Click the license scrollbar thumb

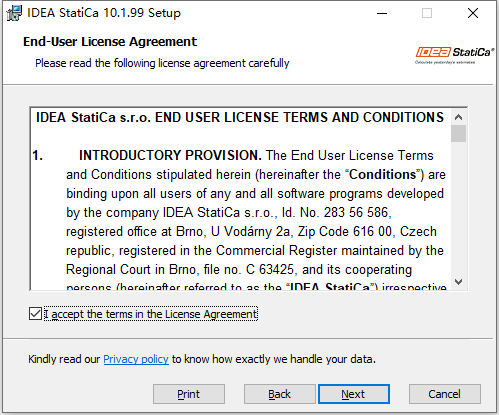pyautogui.click(x=459, y=134)
